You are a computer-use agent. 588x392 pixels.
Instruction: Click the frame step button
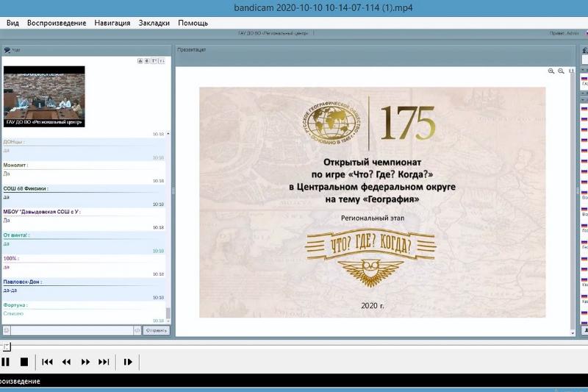pyautogui.click(x=128, y=362)
